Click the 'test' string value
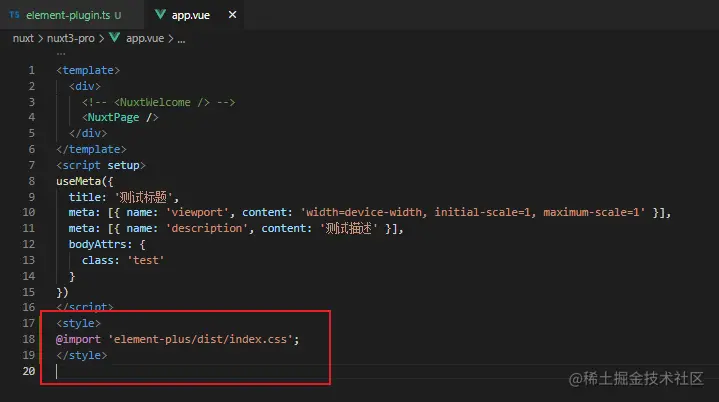The width and height of the screenshot is (719, 402). coord(146,260)
